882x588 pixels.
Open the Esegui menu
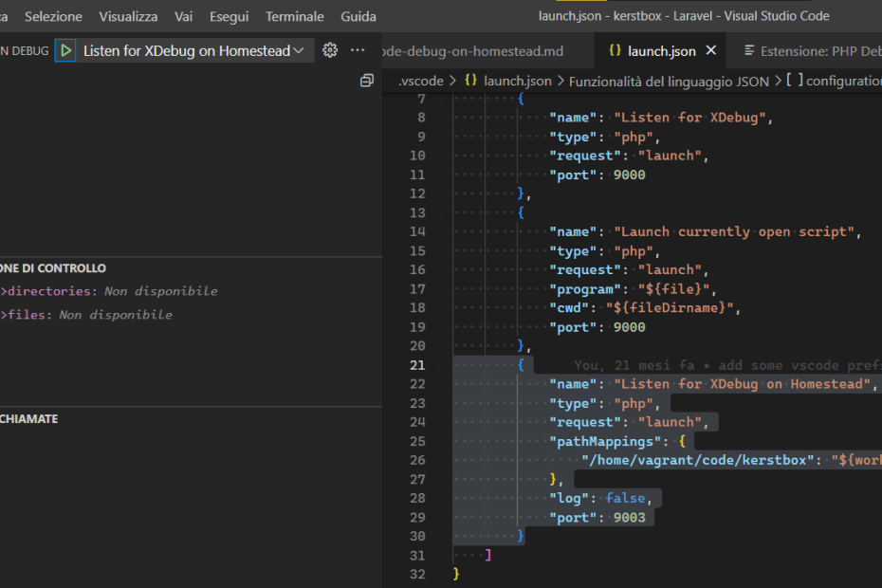pyautogui.click(x=229, y=16)
